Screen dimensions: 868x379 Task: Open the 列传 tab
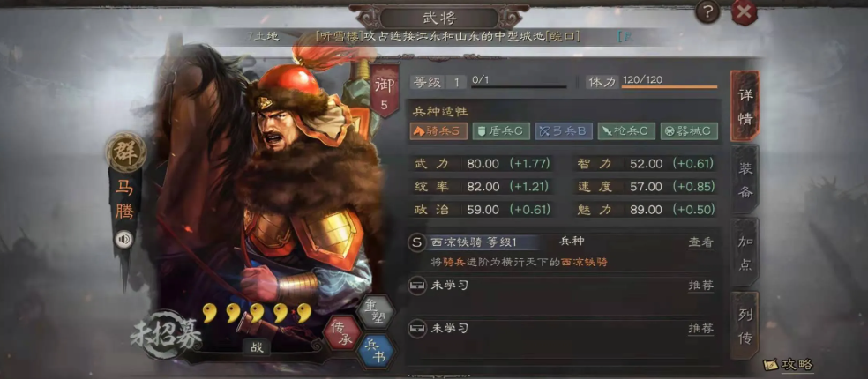745,326
